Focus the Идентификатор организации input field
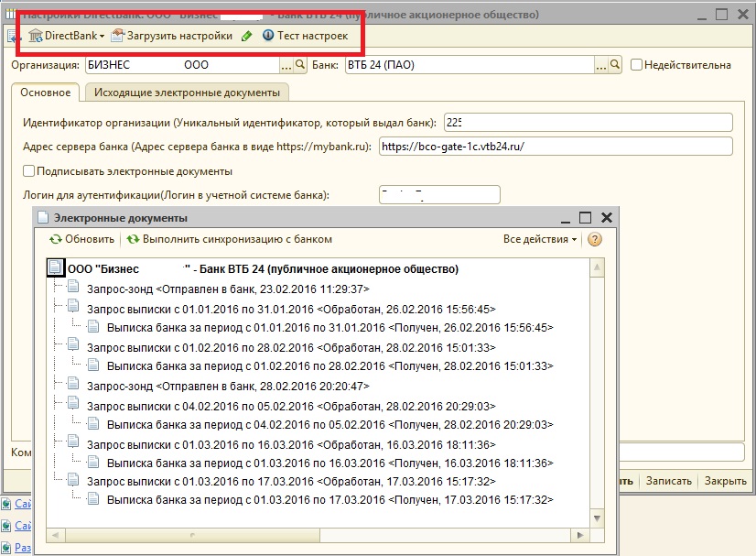 click(x=589, y=123)
